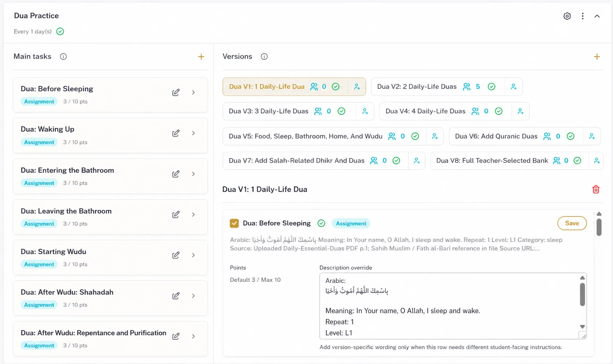
Task: Edit Dua: Leaving the Bathroom task
Action: click(x=176, y=214)
